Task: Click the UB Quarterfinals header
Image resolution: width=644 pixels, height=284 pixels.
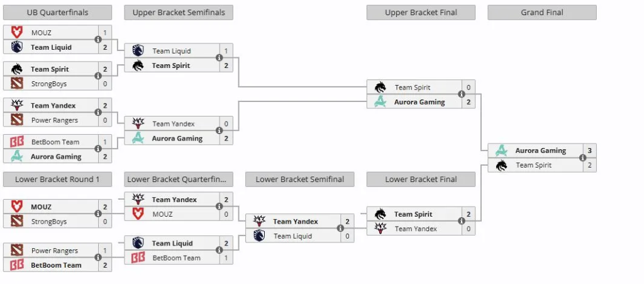Action: point(57,13)
